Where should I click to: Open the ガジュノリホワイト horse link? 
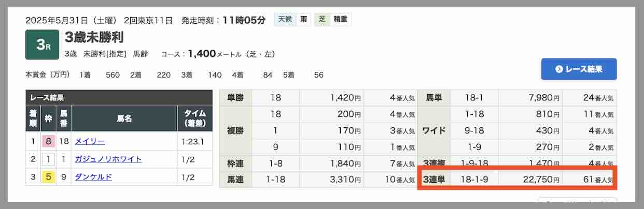(108, 159)
